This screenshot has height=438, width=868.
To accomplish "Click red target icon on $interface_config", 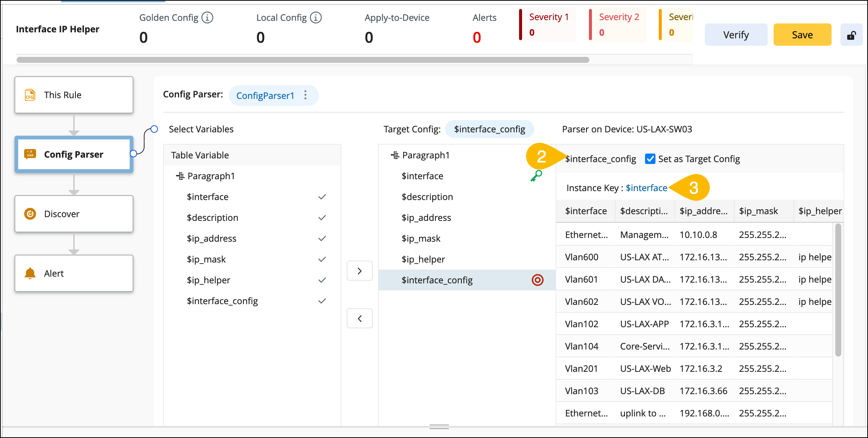I will tap(537, 280).
